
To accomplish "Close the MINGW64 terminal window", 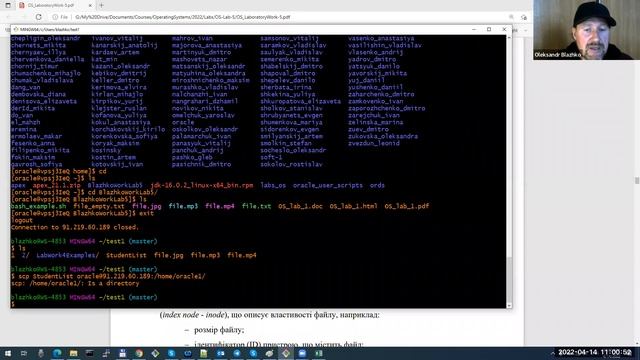I will click(504, 29).
